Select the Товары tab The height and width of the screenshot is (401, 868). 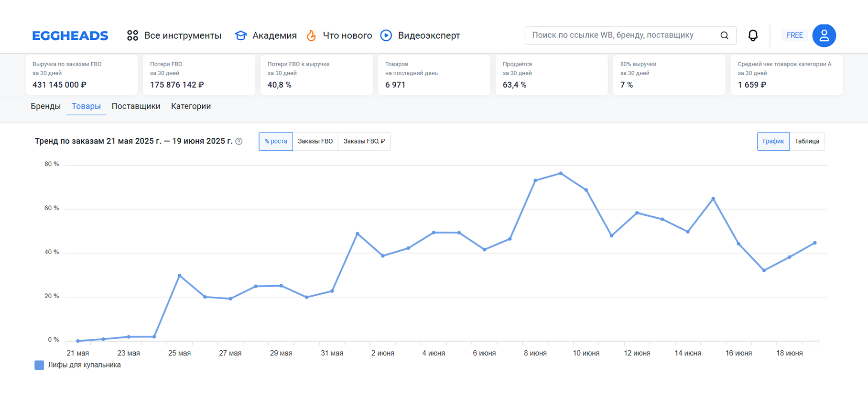click(86, 106)
